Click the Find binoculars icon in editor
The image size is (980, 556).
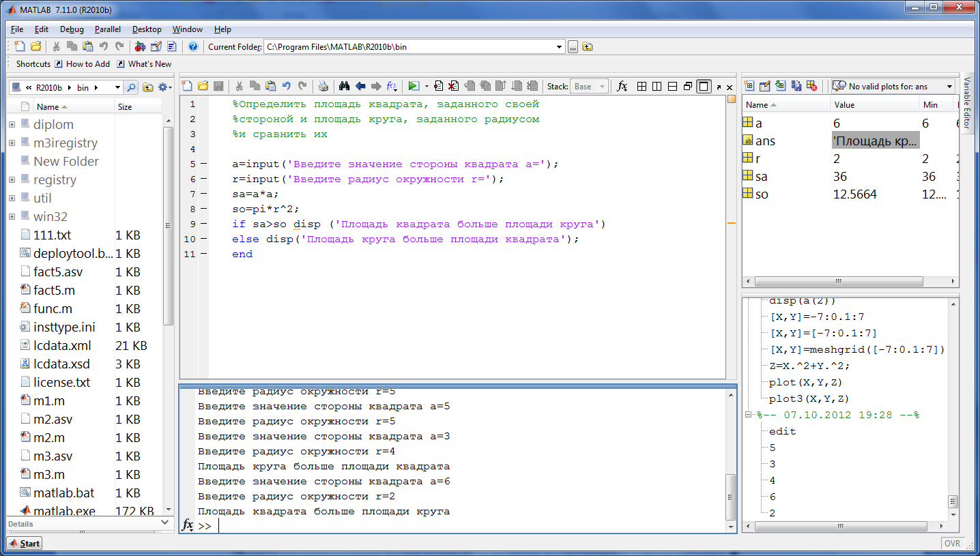[x=344, y=86]
